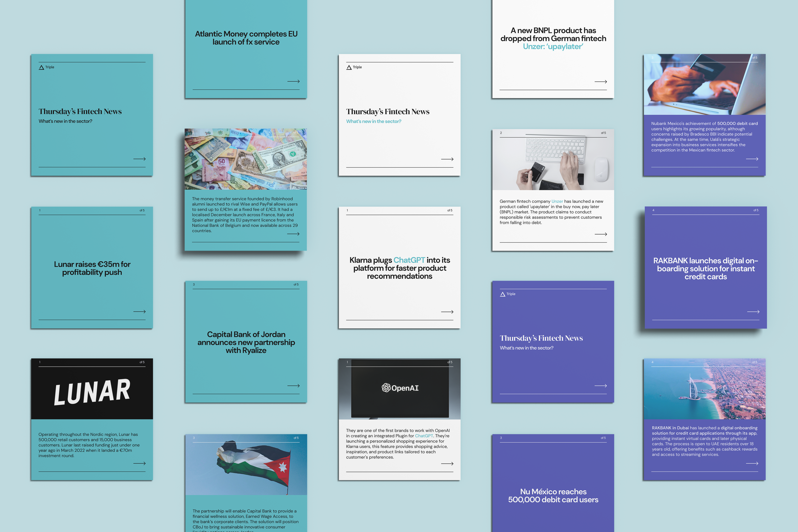Click page number '3' on the Nu México card
798x532 pixels.
click(501, 438)
